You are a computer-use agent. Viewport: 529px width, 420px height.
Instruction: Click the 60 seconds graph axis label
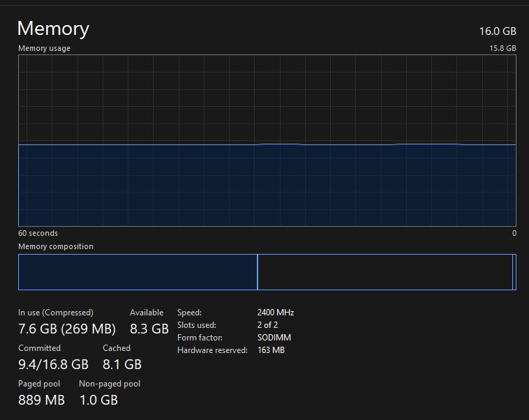[38, 233]
